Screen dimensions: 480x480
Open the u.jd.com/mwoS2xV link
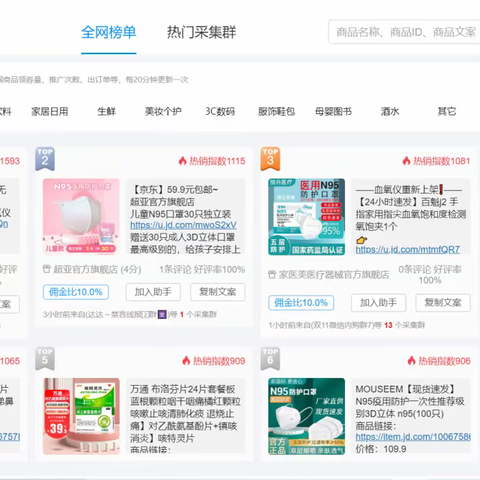pyautogui.click(x=183, y=225)
